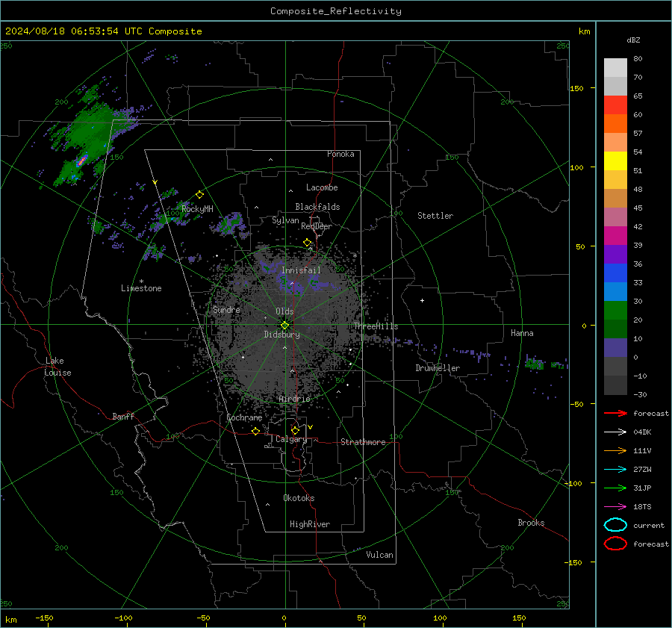
Task: Click the Stettler city label
Action: [435, 216]
